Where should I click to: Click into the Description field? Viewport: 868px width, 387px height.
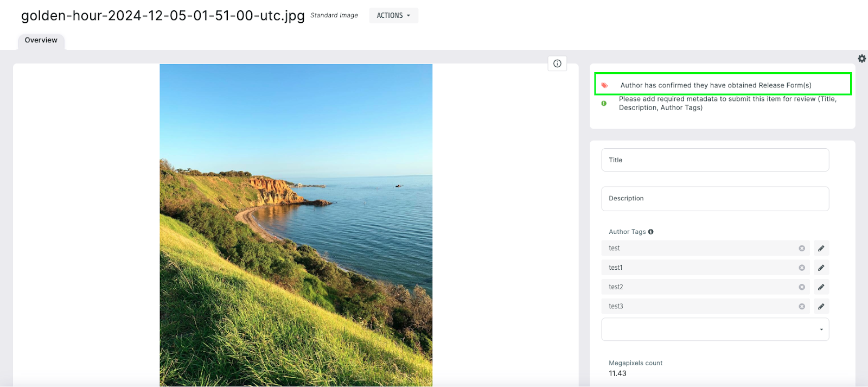[x=715, y=199]
